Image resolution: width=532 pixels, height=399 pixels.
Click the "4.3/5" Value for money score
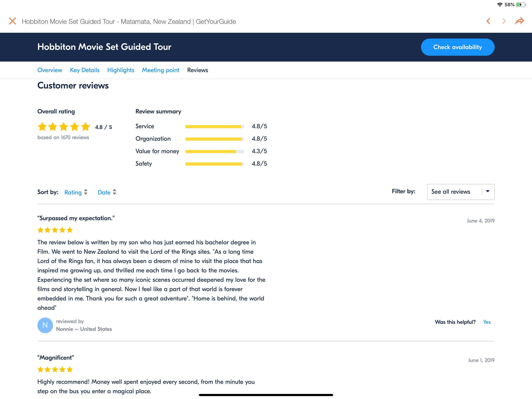point(259,151)
